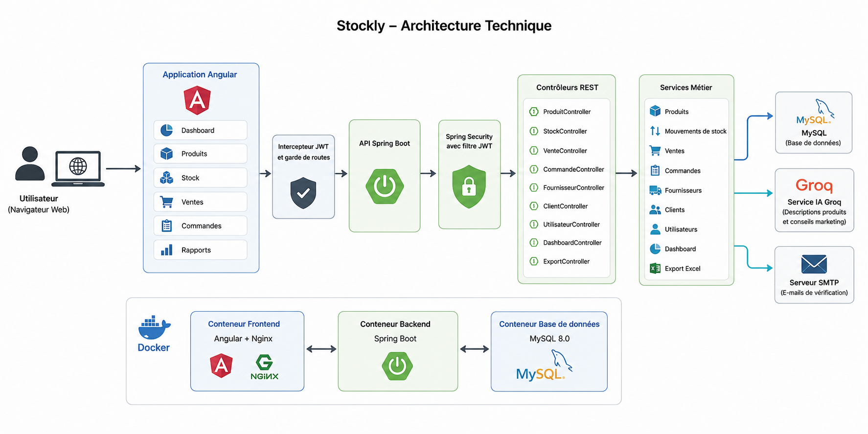Click the Dashboard pie icon in Angular panel
868x434 pixels.
pyautogui.click(x=167, y=130)
